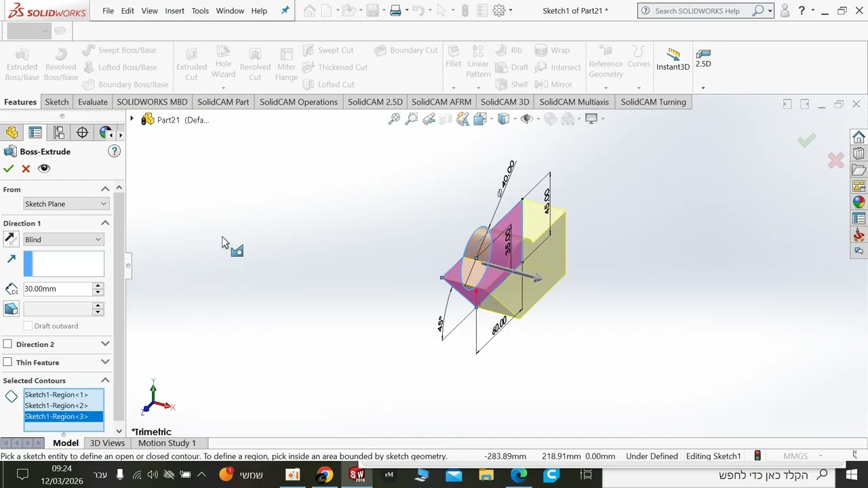The image size is (868, 488).
Task: Click the Dynamic Annotation Views icon
Action: (463, 119)
